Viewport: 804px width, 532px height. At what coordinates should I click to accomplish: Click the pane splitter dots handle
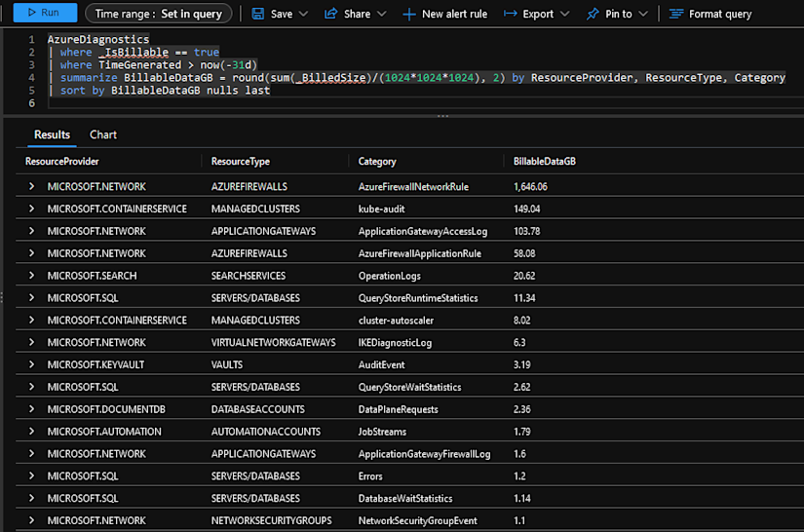click(x=443, y=116)
